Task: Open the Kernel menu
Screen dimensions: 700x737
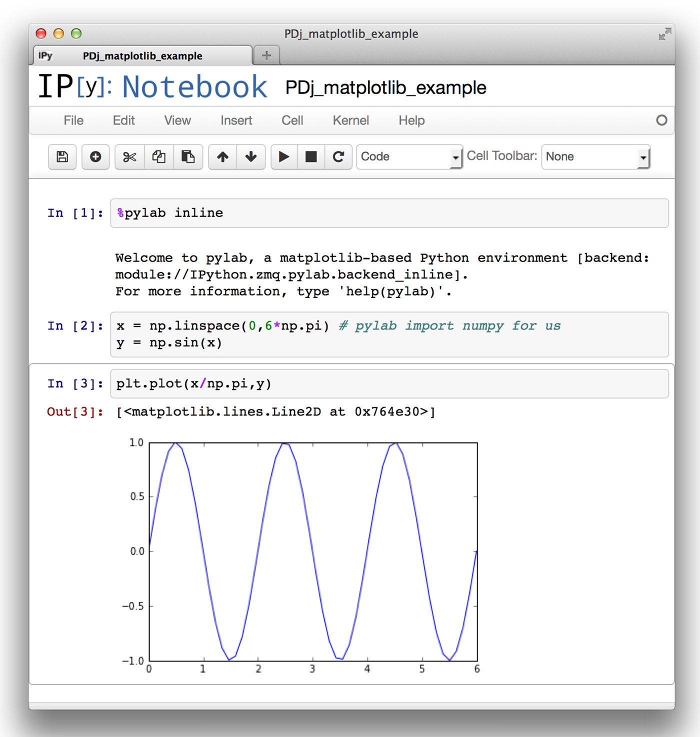Action: click(x=350, y=120)
